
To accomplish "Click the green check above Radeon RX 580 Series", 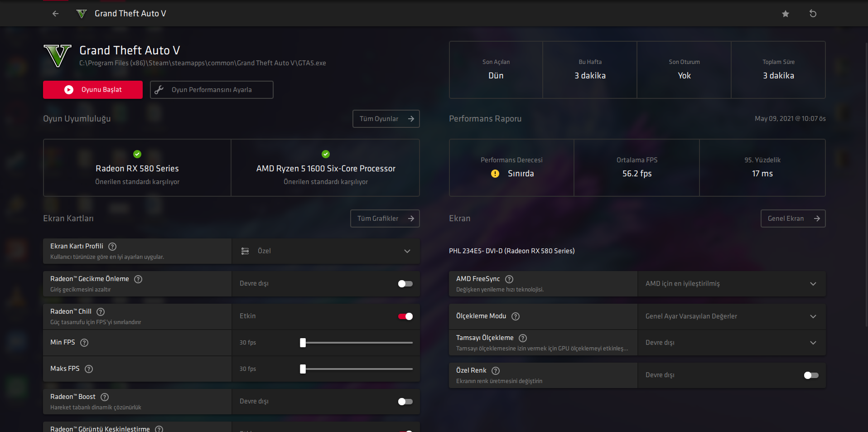I will pyautogui.click(x=137, y=154).
